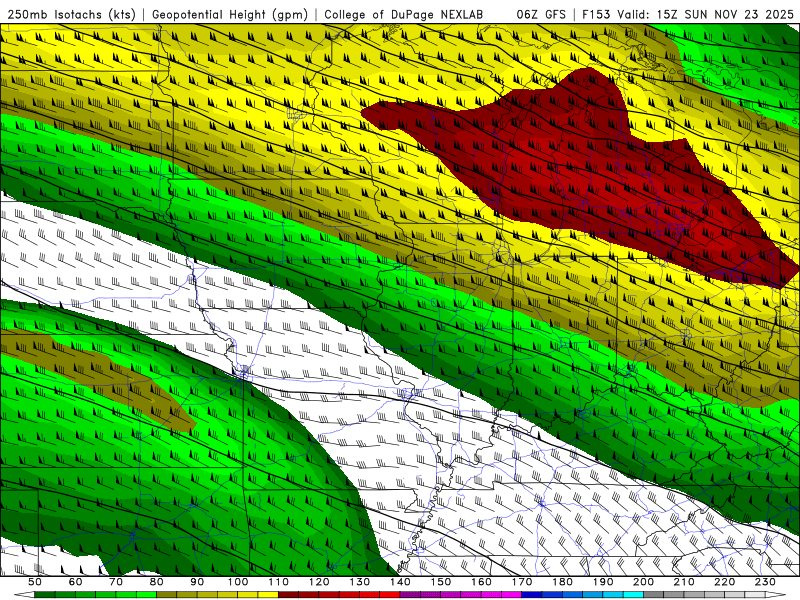Click the '180' value on the color scale
Screen dimensions: 800x600
point(562,582)
